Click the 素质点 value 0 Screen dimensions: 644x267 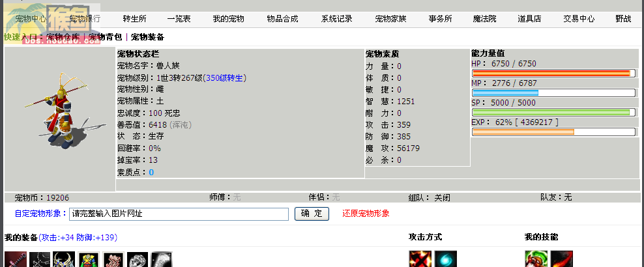(151, 173)
